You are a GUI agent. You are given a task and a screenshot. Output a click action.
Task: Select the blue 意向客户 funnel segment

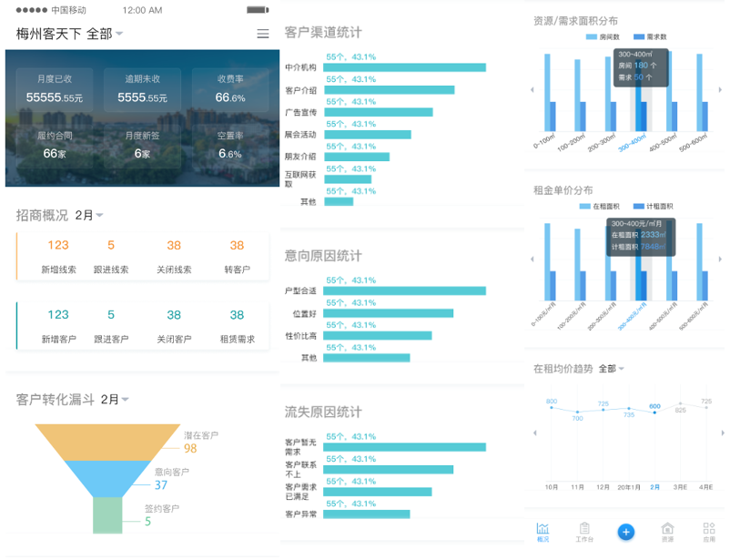(x=107, y=478)
